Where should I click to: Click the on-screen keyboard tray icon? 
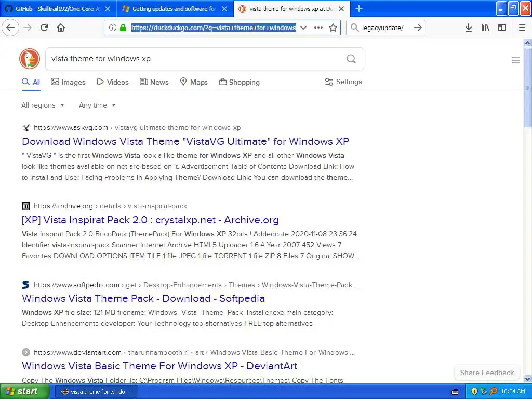point(455,392)
